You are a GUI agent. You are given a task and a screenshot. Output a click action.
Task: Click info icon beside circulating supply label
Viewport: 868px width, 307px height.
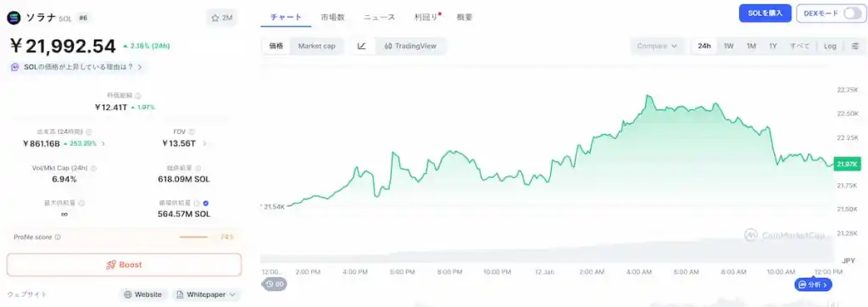tap(197, 204)
